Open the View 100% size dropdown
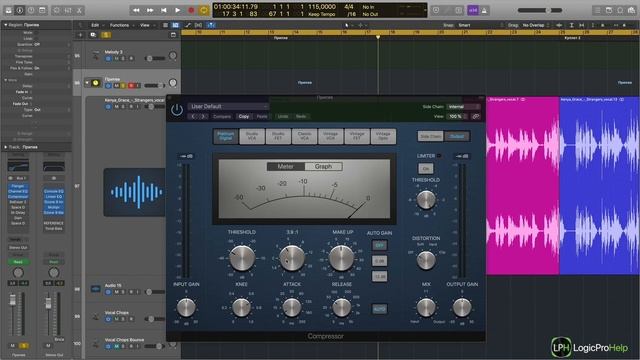This screenshot has width=640, height=360. click(x=457, y=116)
